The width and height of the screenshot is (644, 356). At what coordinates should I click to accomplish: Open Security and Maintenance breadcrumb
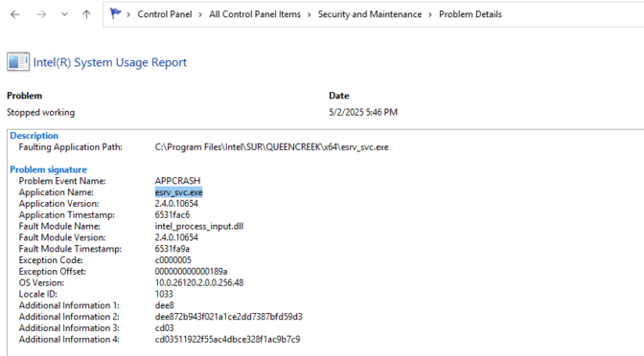tap(370, 14)
